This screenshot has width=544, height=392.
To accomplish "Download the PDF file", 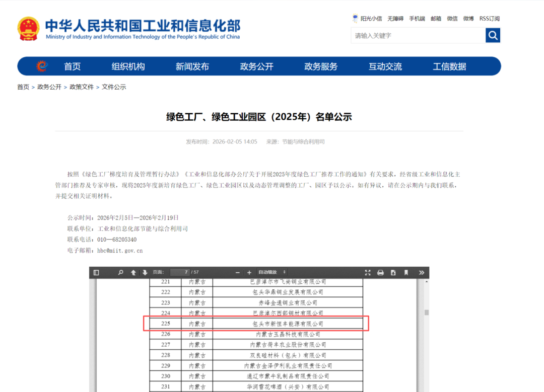I will pos(393,273).
